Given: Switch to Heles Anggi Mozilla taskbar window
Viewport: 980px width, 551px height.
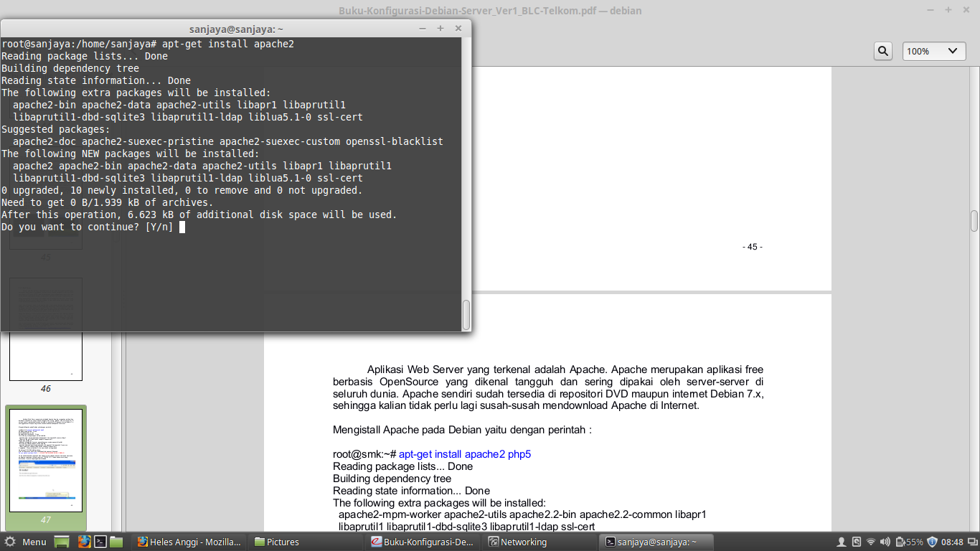Looking at the screenshot, I should coord(190,542).
